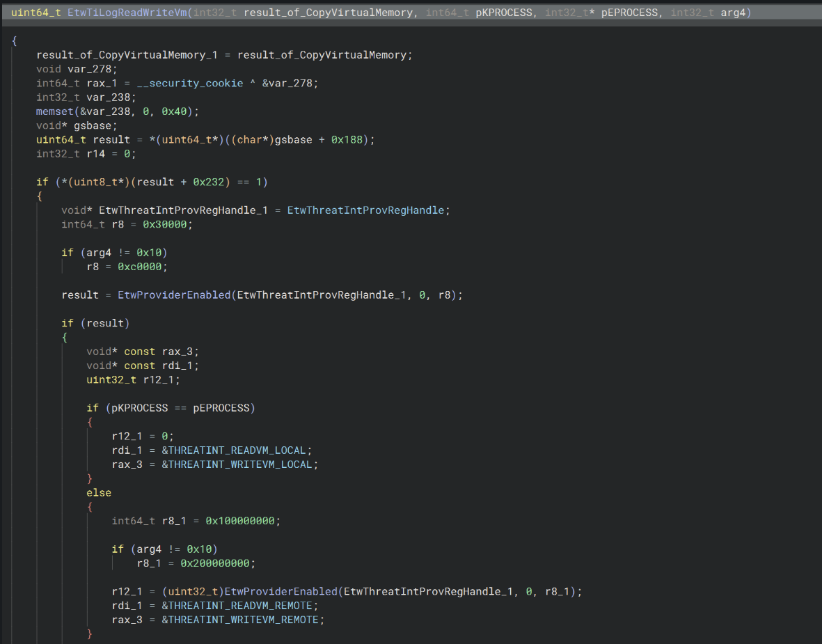Viewport: 822px width, 644px height.
Task: Click the 0x232 offset value
Action: click(208, 182)
